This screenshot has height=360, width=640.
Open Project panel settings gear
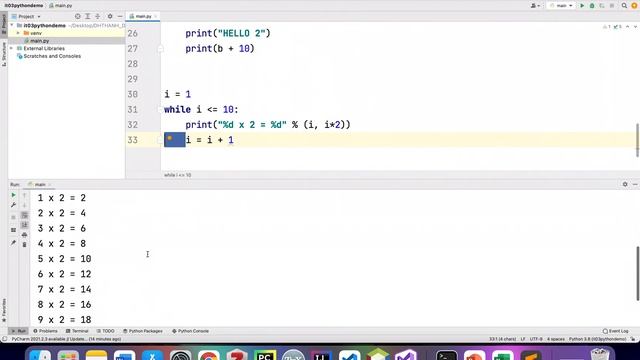click(x=110, y=16)
